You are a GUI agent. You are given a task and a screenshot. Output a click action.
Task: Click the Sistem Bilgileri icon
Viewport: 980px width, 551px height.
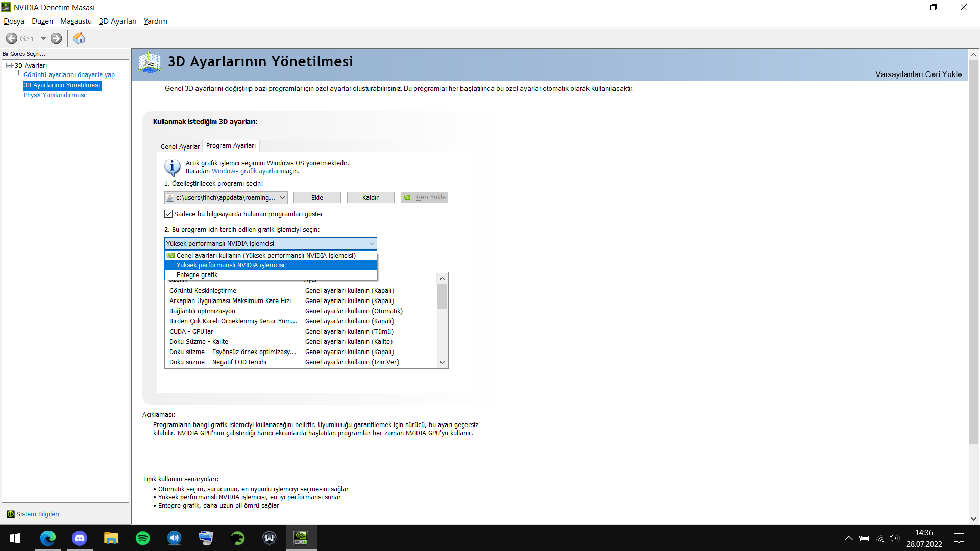(10, 514)
